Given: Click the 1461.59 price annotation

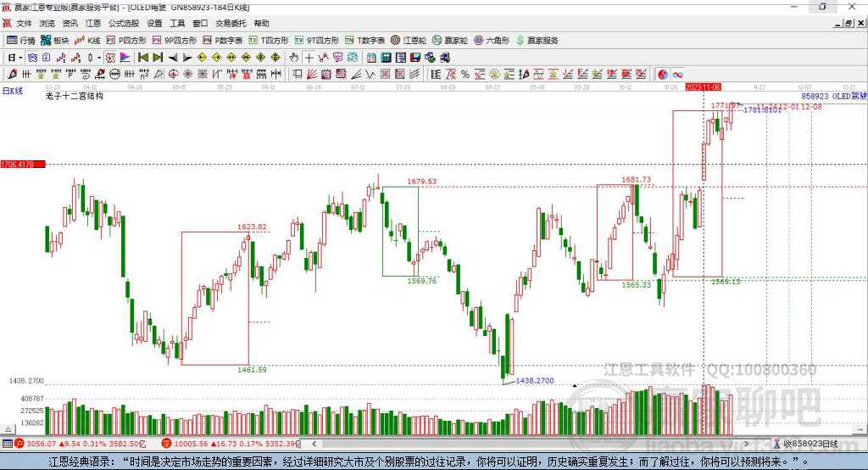Looking at the screenshot, I should (252, 370).
